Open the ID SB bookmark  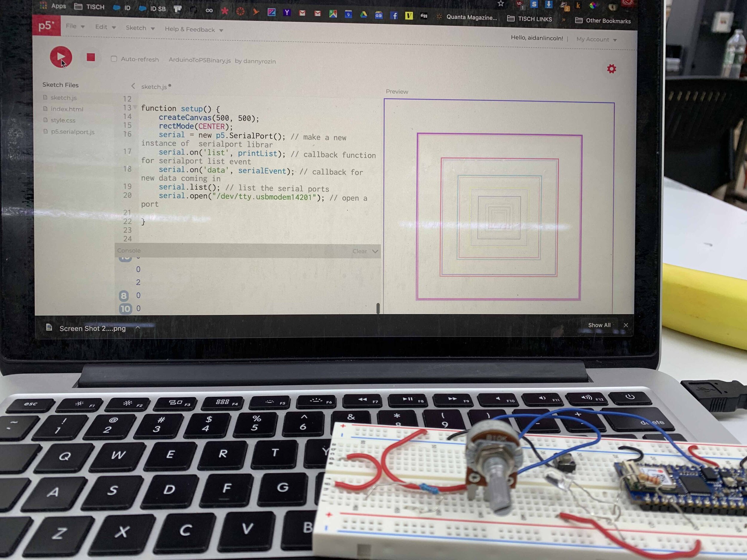152,8
